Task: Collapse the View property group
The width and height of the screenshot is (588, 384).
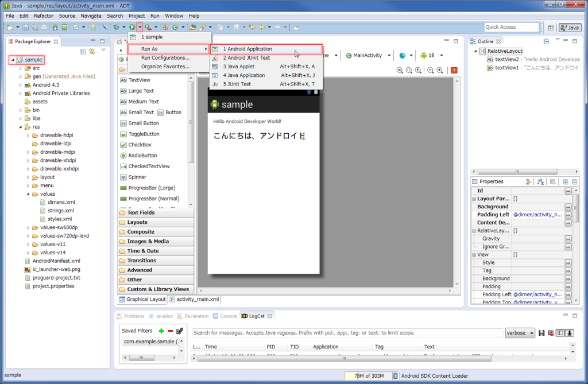Action: tap(474, 255)
